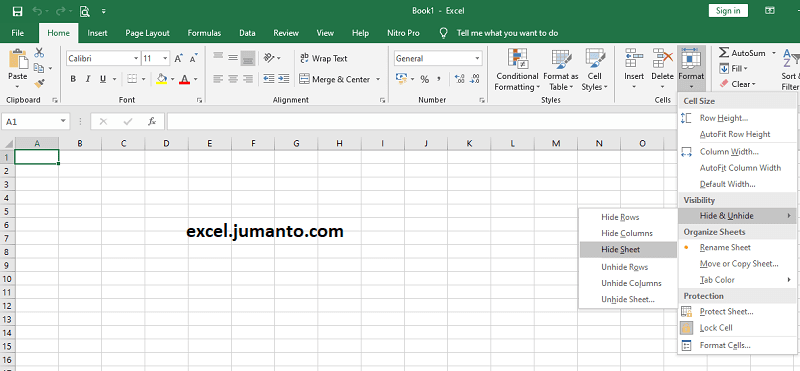This screenshot has height=371, width=800.
Task: Open Format as Table gallery
Action: [x=561, y=70]
